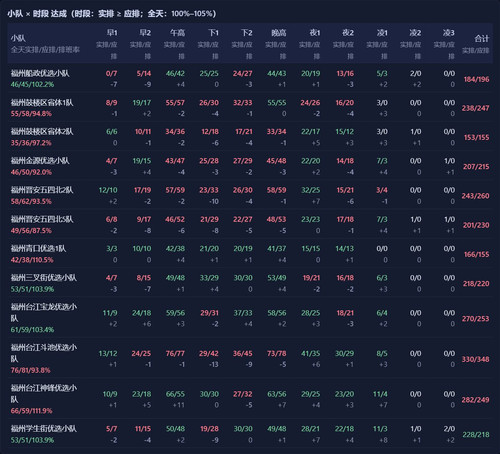This screenshot has width=500, height=454.
Task: Click the 下2 cell 37/33
Action: click(x=243, y=313)
